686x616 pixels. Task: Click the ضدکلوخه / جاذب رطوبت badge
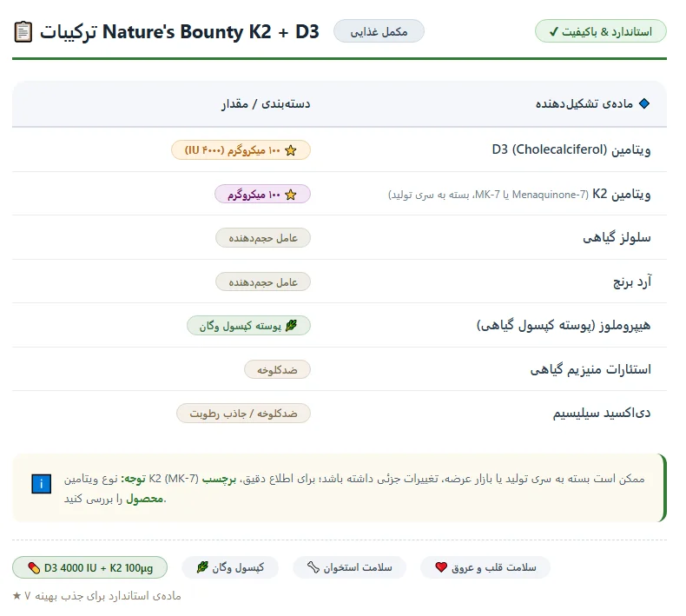point(243,414)
